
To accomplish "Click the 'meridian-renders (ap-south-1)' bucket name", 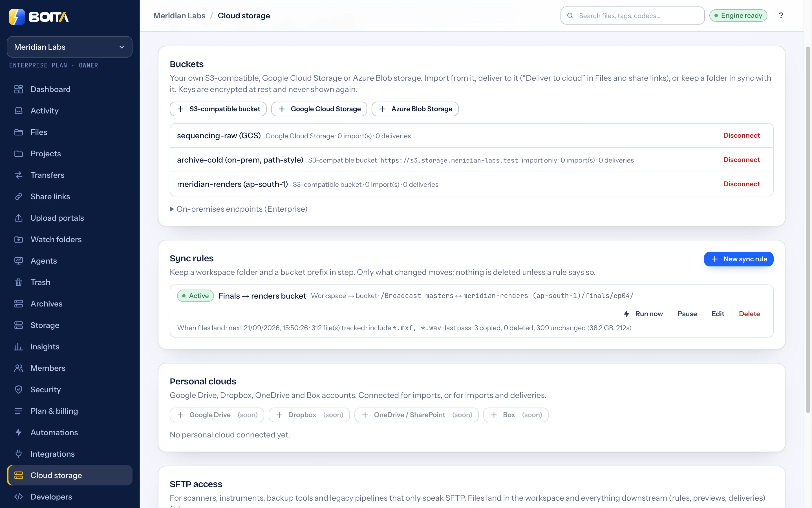I will coord(233,184).
